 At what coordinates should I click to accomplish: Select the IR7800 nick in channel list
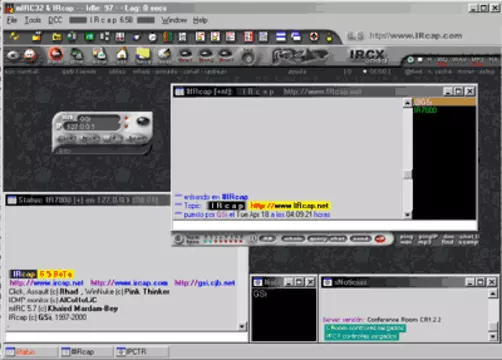pyautogui.click(x=425, y=110)
